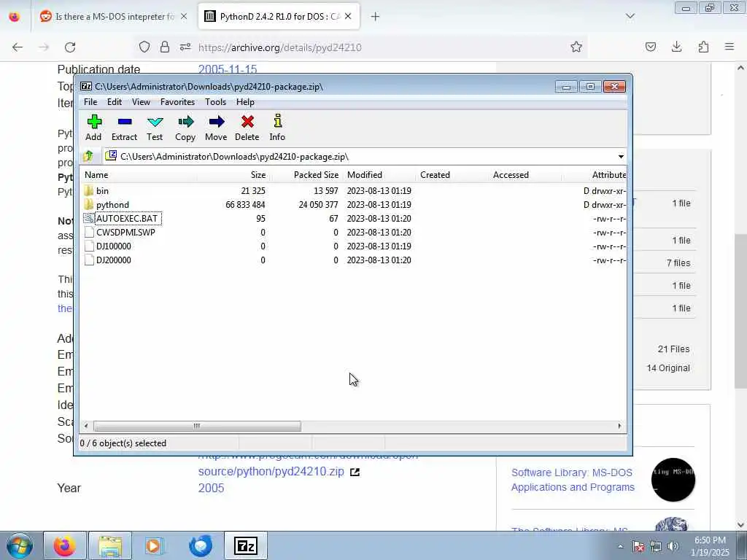Open a new Firefox tab
Viewport: 747px width, 560px height.
tap(375, 17)
